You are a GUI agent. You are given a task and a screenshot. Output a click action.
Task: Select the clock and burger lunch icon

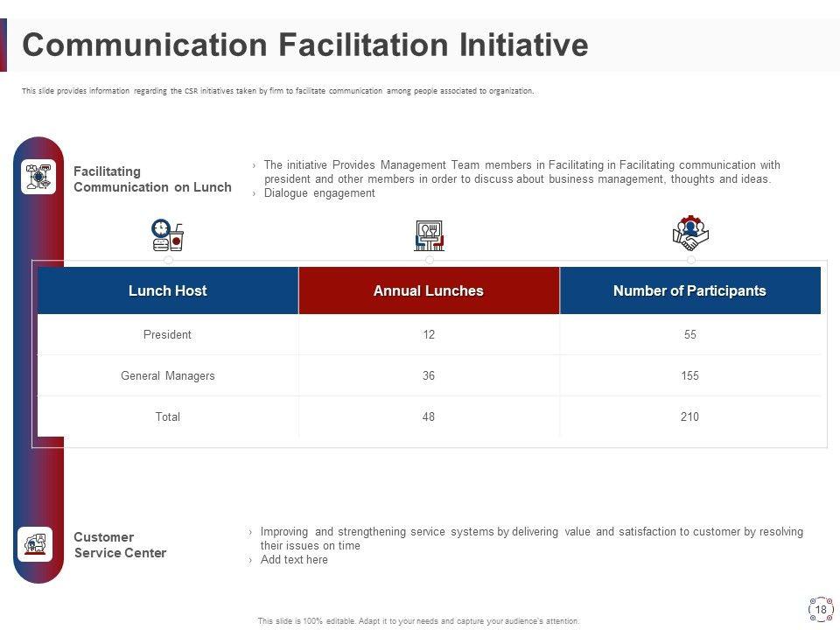[168, 234]
